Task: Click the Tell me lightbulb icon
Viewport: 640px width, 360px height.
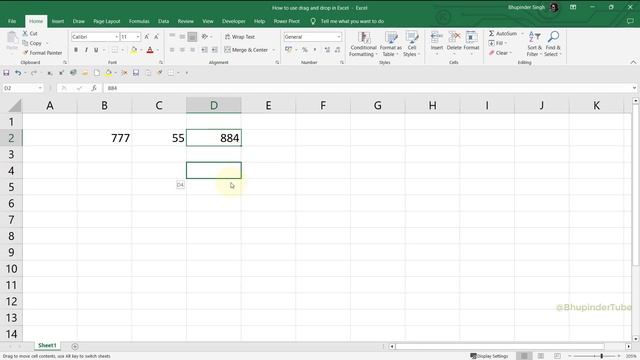Action: pyautogui.click(x=313, y=21)
